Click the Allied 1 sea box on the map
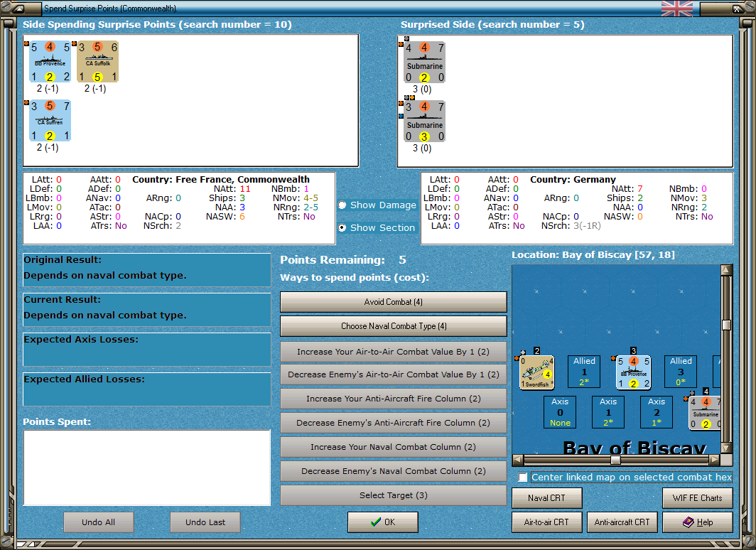 (x=584, y=372)
